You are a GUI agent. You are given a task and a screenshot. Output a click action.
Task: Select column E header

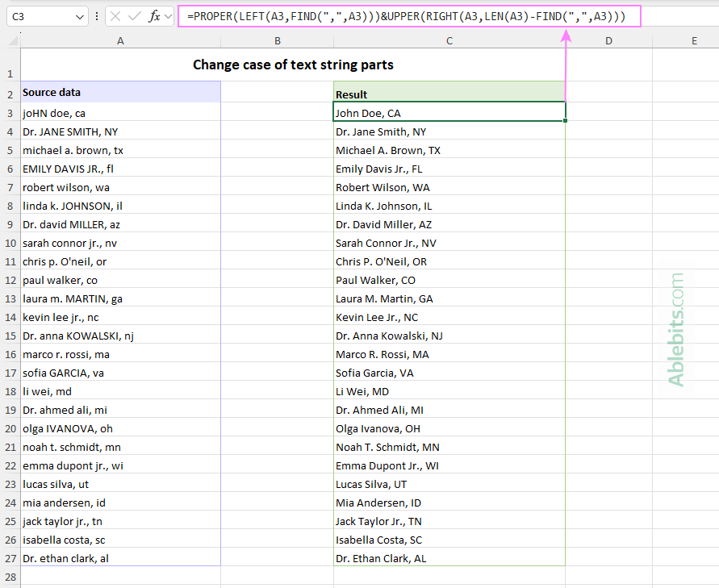[x=693, y=40]
